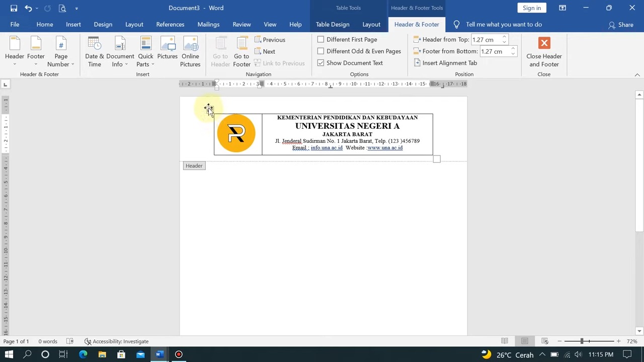Click the info.una.ac.id email link
Screen dimensions: 644x362
tap(327, 148)
